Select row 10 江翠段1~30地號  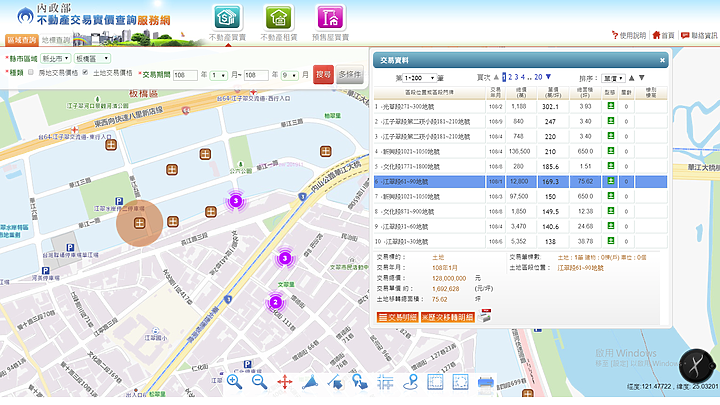520,241
